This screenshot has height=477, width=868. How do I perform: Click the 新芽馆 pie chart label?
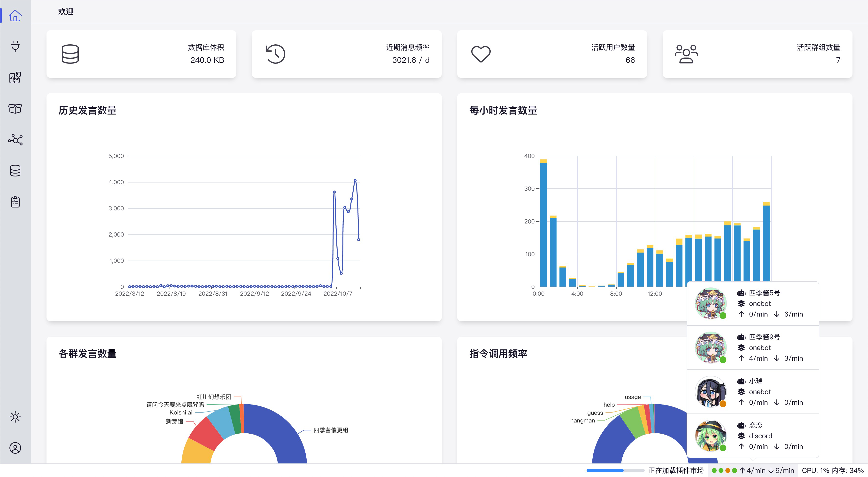(x=175, y=421)
